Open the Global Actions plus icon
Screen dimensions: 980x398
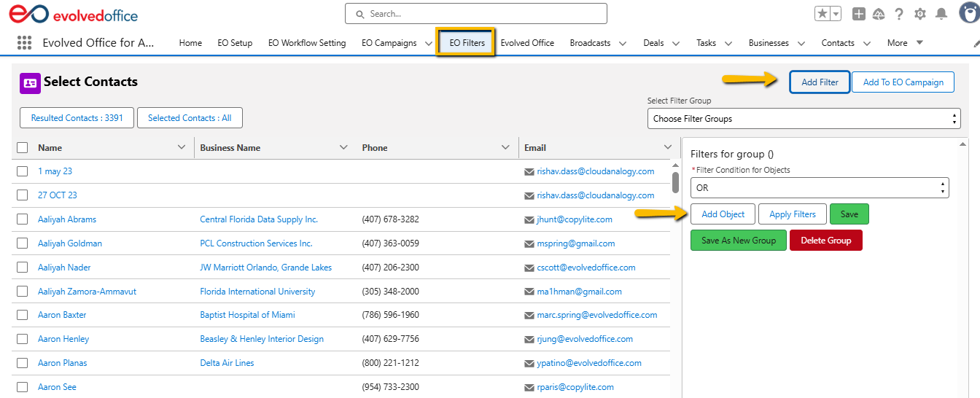coord(859,14)
